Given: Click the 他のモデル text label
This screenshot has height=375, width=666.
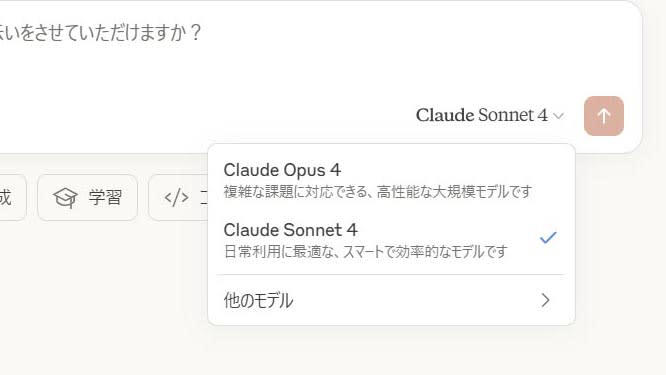Looking at the screenshot, I should click(x=258, y=300).
